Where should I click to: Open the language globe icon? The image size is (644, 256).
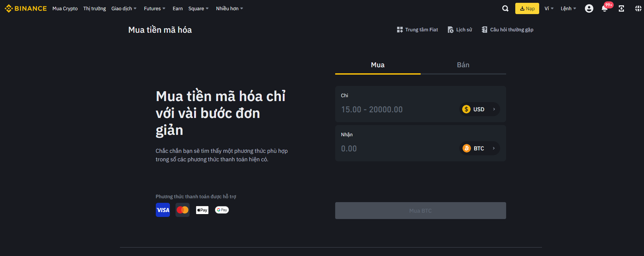pos(638,8)
